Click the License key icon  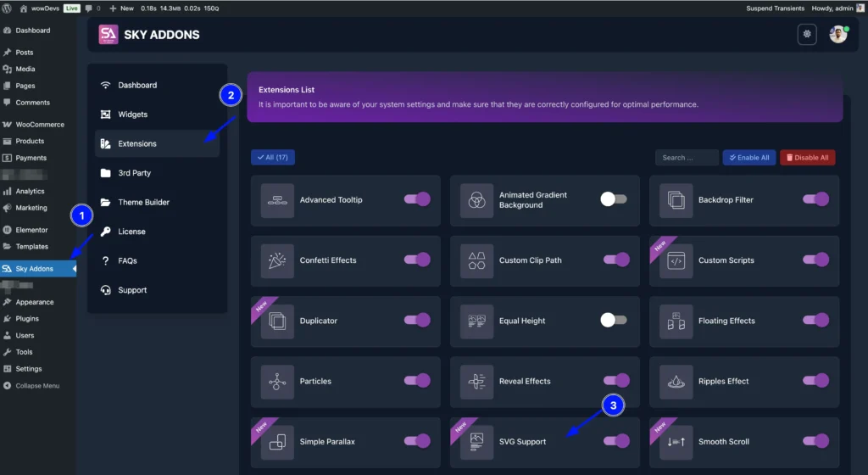coord(106,232)
